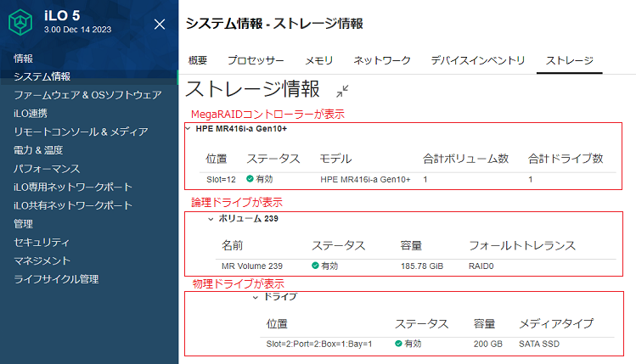Go to the ネットワーク tab
636x364 pixels.
click(x=382, y=60)
